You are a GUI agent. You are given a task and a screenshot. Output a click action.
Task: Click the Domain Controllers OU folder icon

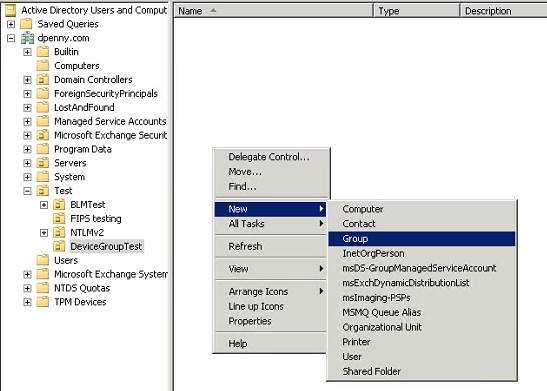[43, 80]
